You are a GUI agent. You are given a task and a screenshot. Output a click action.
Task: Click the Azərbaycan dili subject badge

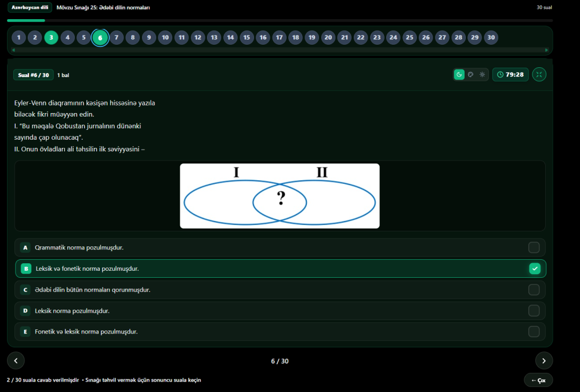(x=30, y=8)
